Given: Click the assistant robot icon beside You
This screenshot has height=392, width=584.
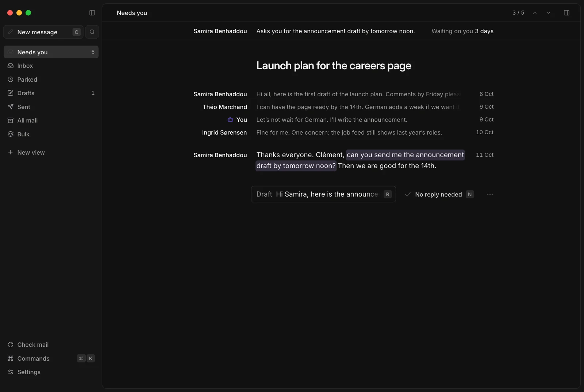Looking at the screenshot, I should coord(230,120).
